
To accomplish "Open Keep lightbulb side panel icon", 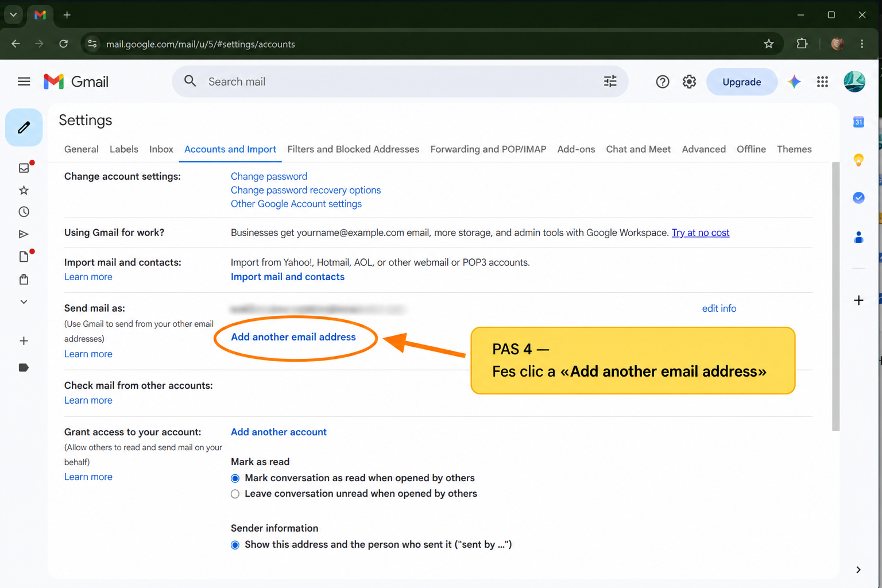I will tap(858, 160).
